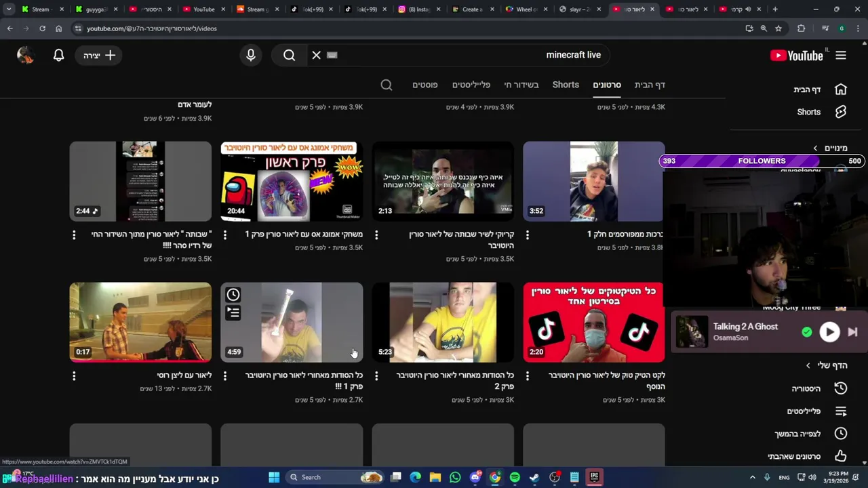Open options menu for כל הסודות פרק 1
Image resolution: width=868 pixels, height=488 pixels.
tap(225, 375)
